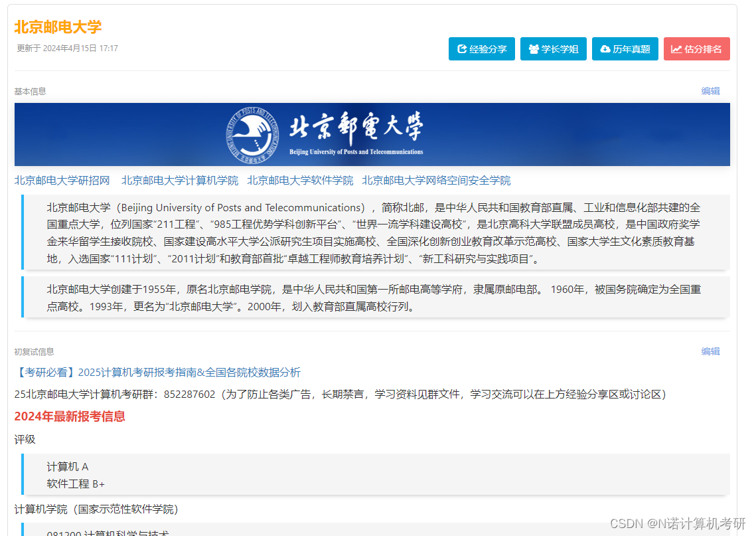
Task: Click the 经验分享 button
Action: pos(481,48)
